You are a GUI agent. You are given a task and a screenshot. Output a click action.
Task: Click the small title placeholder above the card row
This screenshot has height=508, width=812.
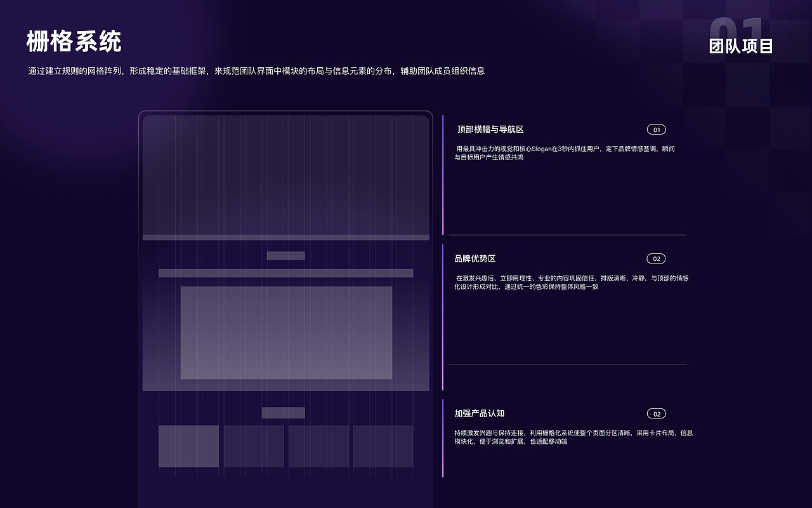[283, 413]
